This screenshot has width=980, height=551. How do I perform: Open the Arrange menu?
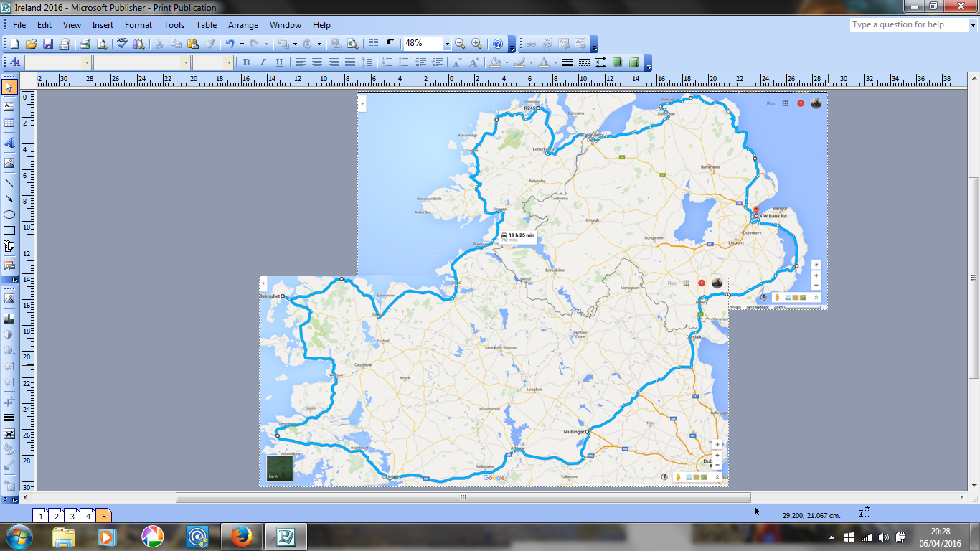(x=243, y=25)
